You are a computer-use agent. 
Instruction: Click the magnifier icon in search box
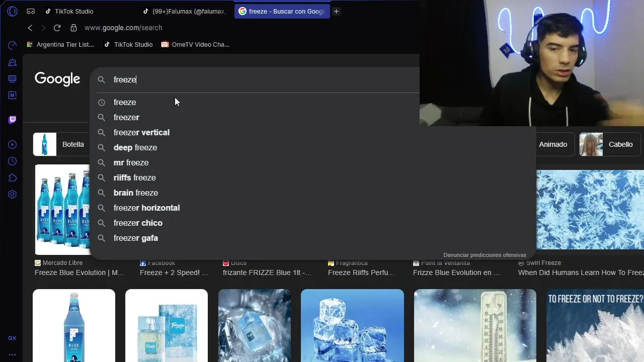pos(101,79)
